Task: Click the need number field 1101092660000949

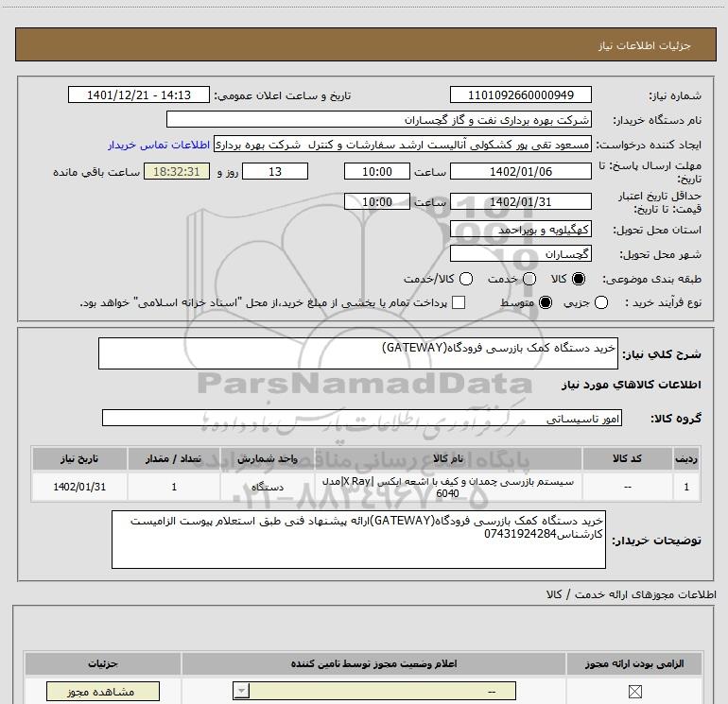Action: [x=520, y=95]
